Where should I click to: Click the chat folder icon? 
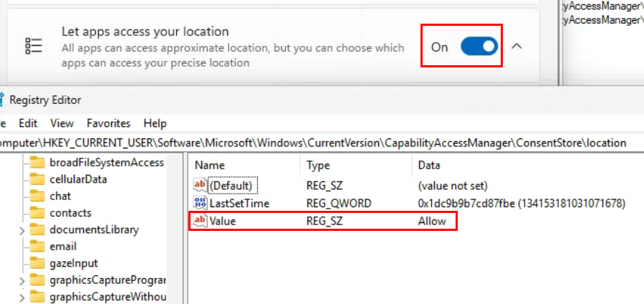point(37,196)
